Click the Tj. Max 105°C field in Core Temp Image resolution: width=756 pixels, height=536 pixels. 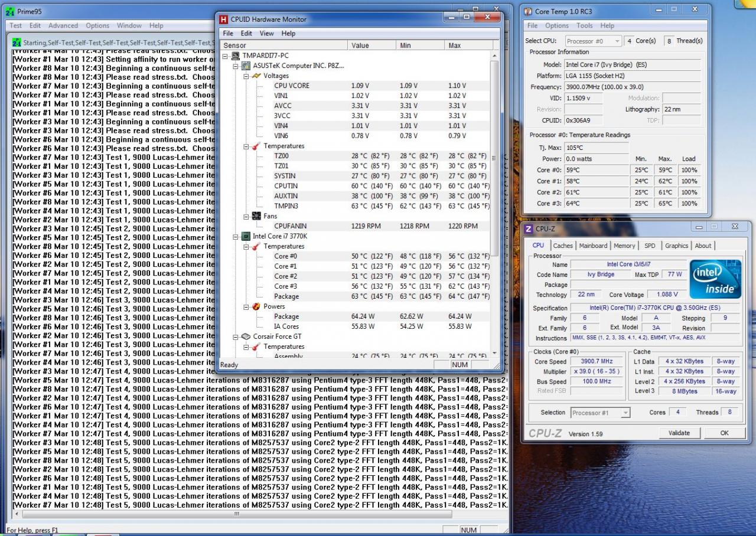click(597, 148)
